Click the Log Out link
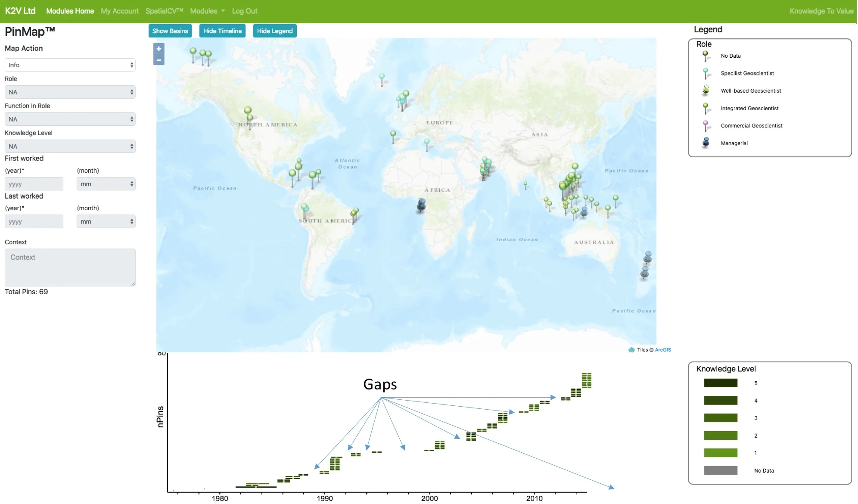 (x=244, y=11)
